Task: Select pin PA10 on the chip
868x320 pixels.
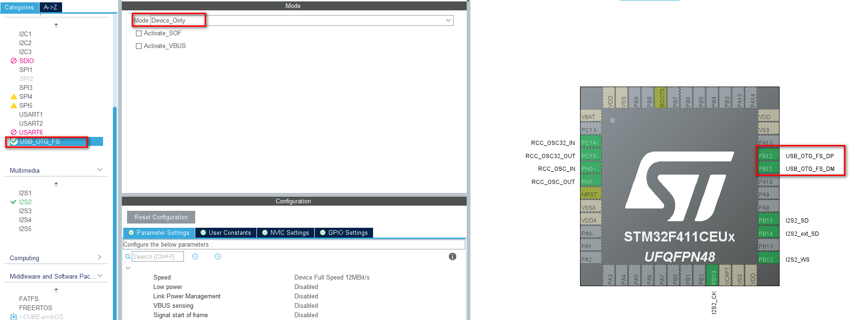Action: tap(768, 182)
